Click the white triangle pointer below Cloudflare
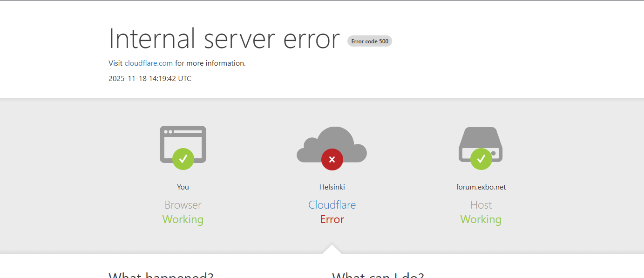This screenshot has width=644, height=278. point(332,249)
